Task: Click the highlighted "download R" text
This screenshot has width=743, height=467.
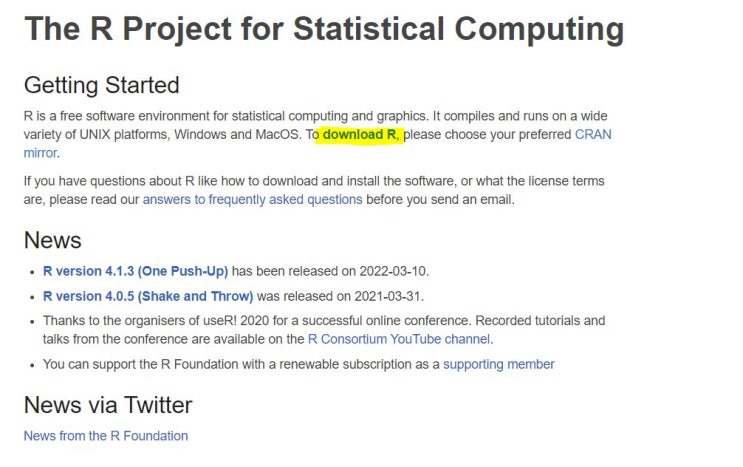Action: click(x=360, y=135)
